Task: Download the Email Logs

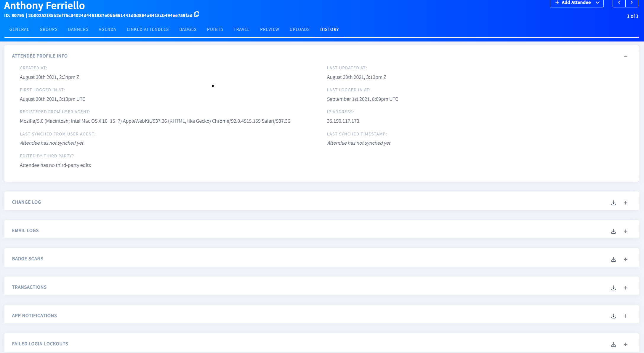Action: tap(613, 231)
